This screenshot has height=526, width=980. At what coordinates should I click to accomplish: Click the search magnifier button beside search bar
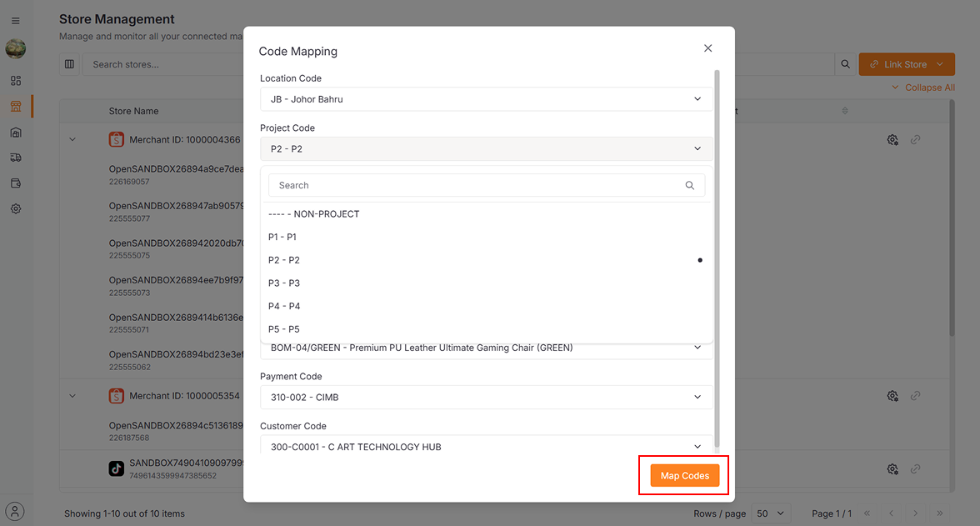845,64
